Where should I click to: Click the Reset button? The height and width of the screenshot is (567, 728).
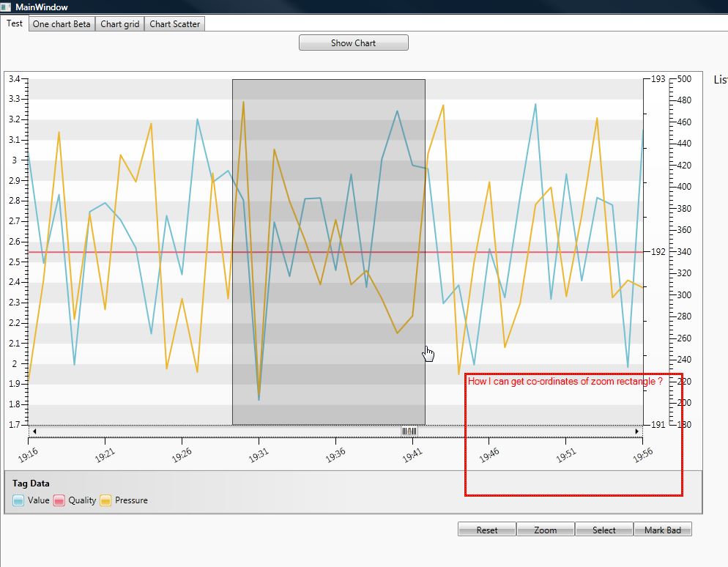[x=486, y=530]
